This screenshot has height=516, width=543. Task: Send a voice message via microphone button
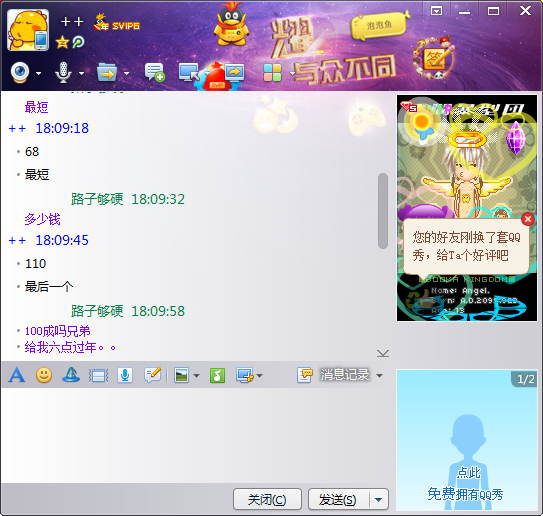tap(125, 375)
